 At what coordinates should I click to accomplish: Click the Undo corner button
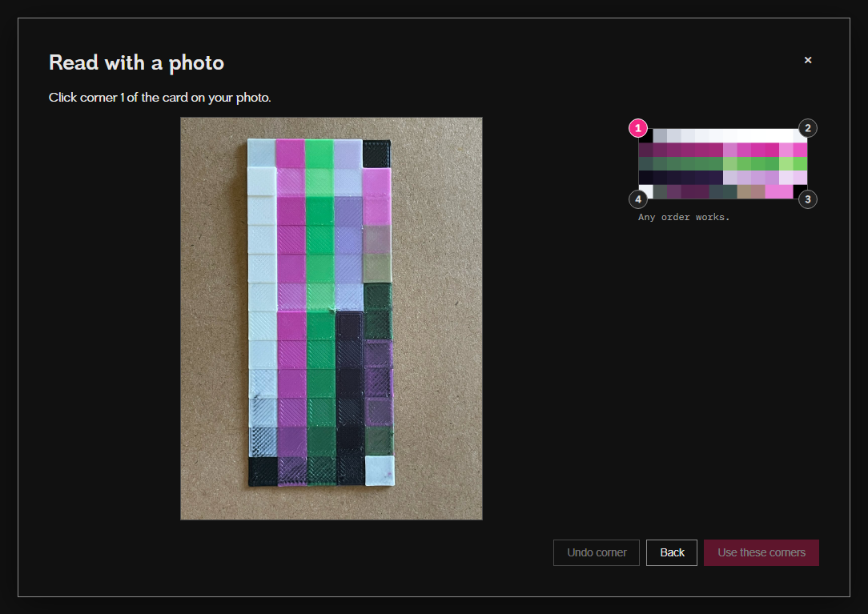(597, 552)
